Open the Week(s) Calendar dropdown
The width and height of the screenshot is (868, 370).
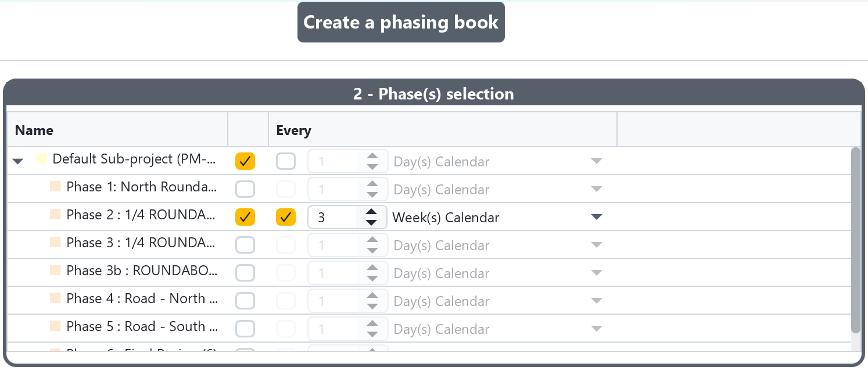coord(497,218)
